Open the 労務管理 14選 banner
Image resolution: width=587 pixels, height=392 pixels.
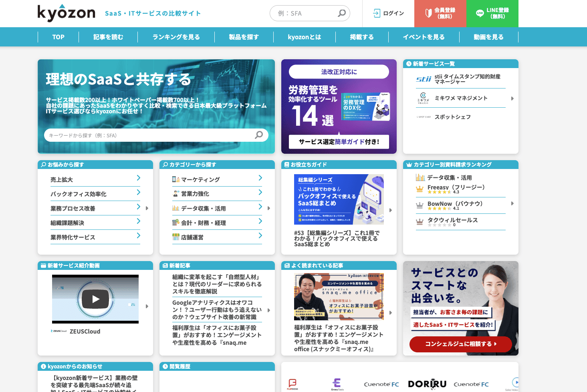(339, 107)
